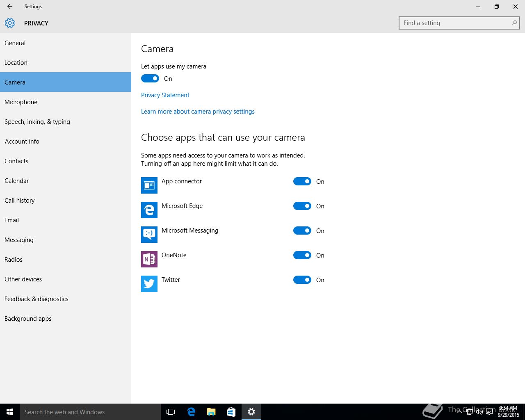Open the Action Center notifications icon

pyautogui.click(x=489, y=412)
